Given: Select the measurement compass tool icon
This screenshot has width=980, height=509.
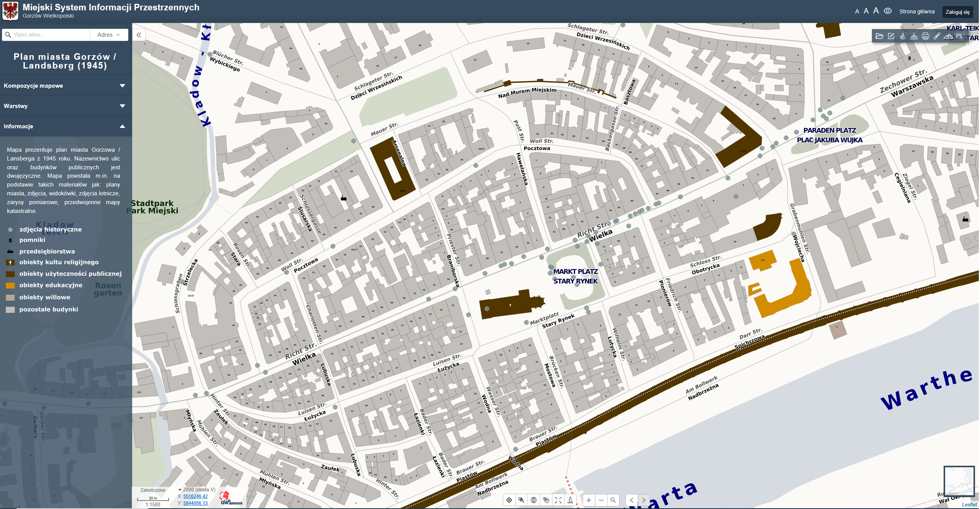Looking at the screenshot, I should pyautogui.click(x=903, y=36).
